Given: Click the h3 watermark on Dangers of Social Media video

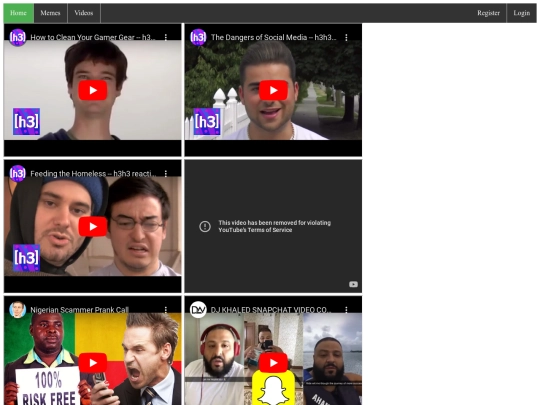Looking at the screenshot, I should pos(207,122).
